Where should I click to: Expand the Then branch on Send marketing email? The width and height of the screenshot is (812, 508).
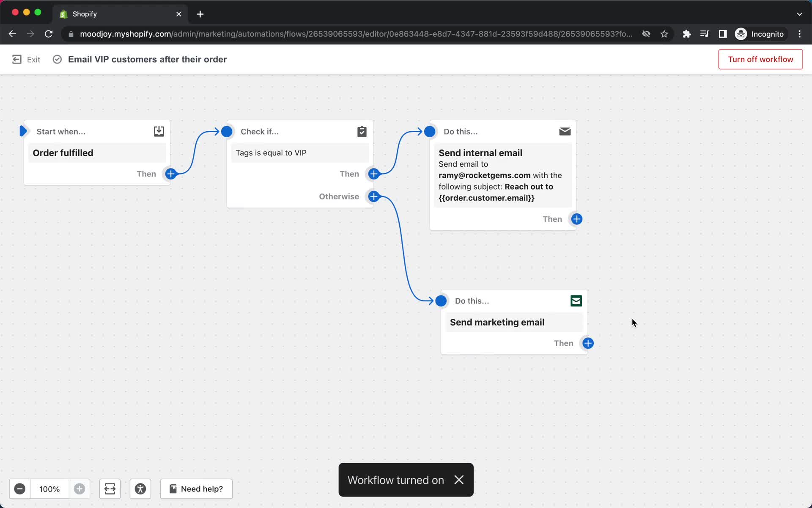(587, 343)
